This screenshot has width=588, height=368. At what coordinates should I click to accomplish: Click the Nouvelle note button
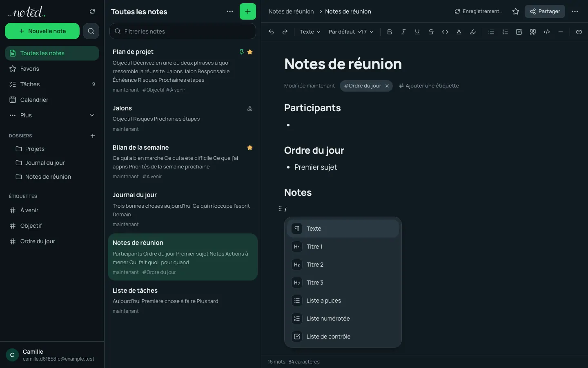[x=42, y=31]
